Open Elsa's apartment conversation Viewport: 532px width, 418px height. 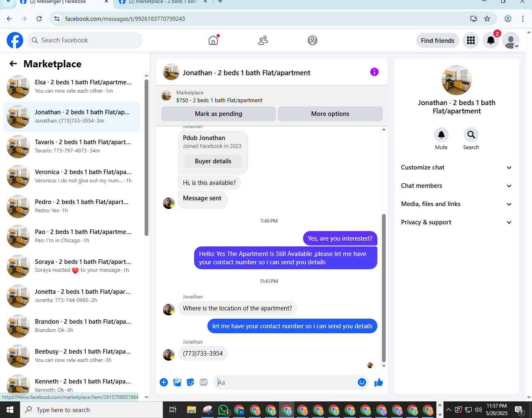[x=71, y=86]
